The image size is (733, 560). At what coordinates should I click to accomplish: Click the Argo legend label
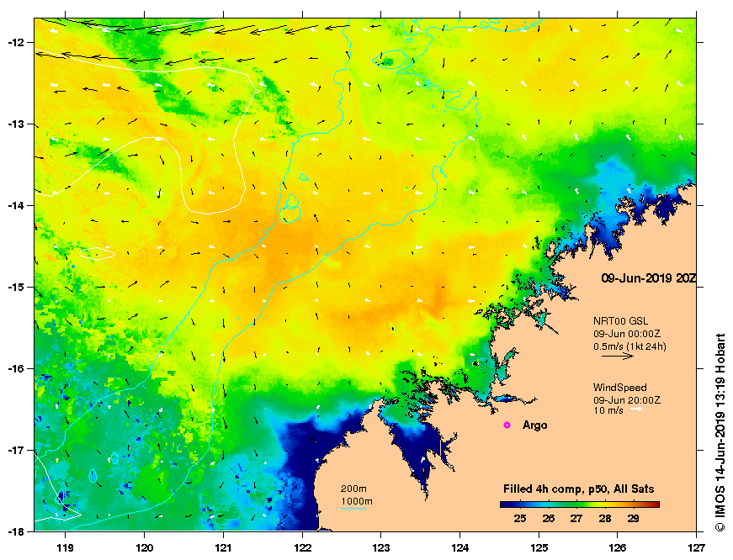(534, 425)
